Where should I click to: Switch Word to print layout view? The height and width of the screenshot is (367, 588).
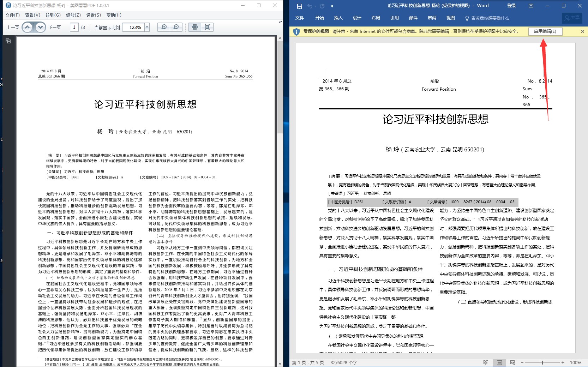pos(499,363)
